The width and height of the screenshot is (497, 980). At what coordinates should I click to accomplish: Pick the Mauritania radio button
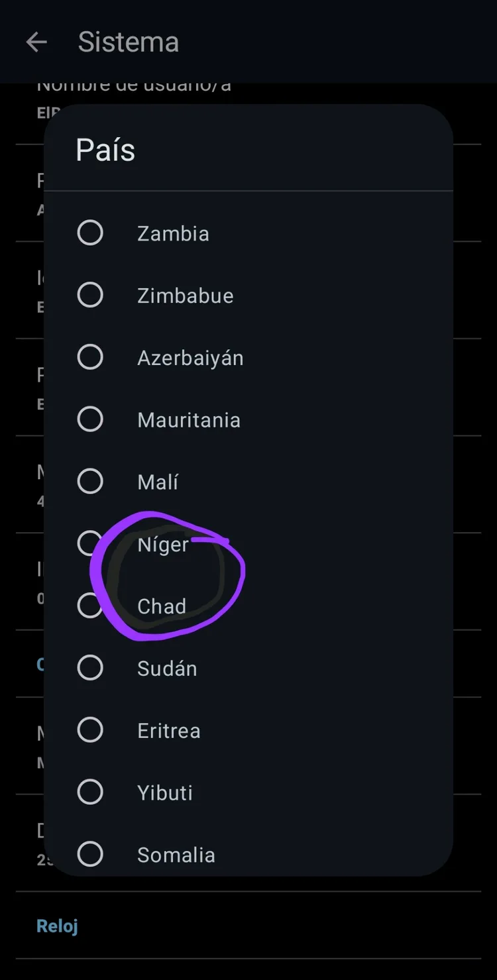click(x=90, y=419)
